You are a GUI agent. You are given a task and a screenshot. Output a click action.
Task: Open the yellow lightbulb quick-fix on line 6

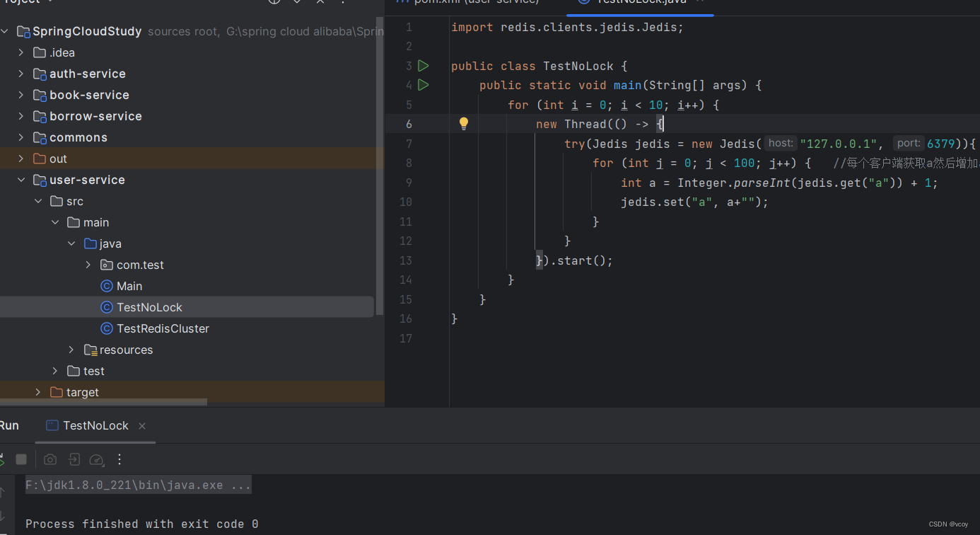pos(464,124)
